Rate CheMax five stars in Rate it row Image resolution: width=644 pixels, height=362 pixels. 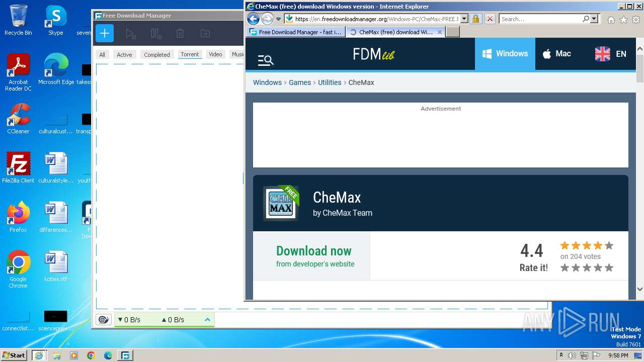point(609,268)
